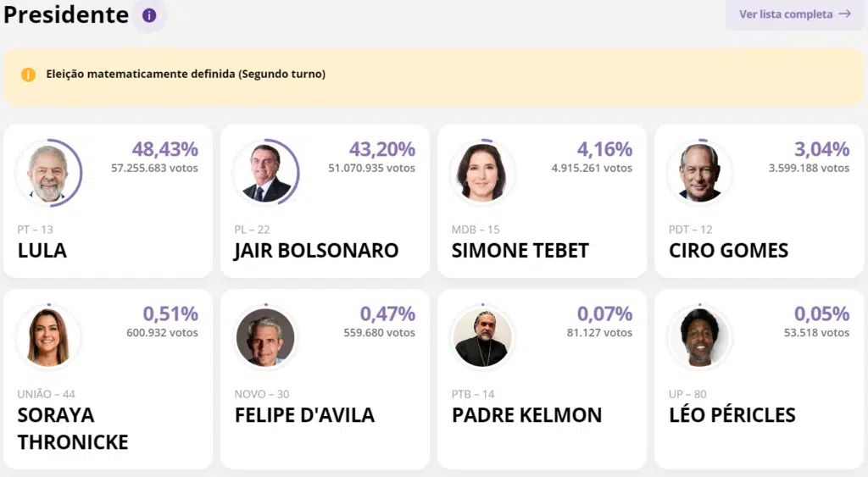The image size is (868, 477).
Task: Click the Eleição matematicamente definida banner text
Action: [x=186, y=75]
